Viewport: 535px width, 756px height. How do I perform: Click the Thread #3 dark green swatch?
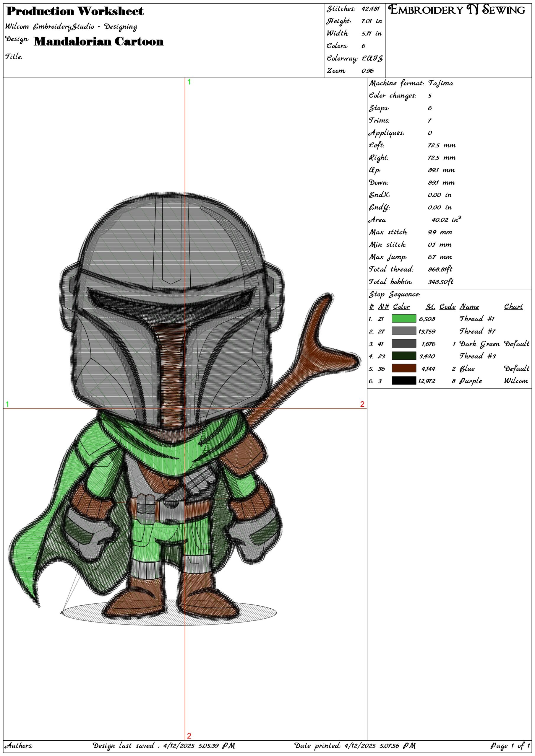[404, 356]
